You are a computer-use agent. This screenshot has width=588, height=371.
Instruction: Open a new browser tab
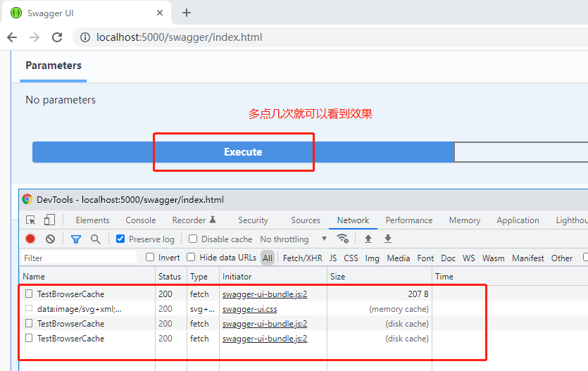click(187, 13)
